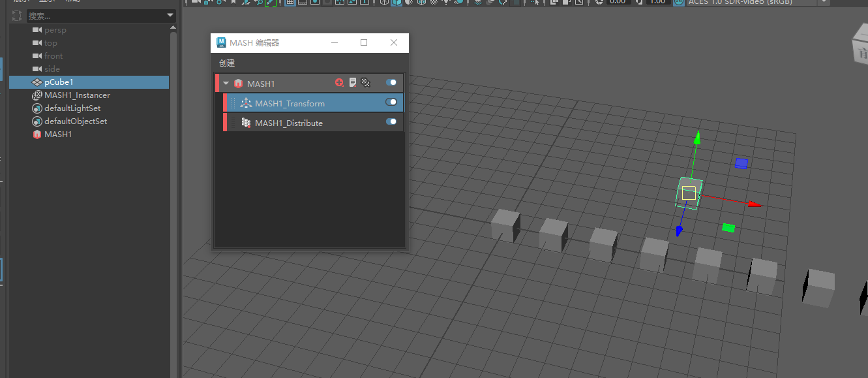This screenshot has width=868, height=378.
Task: Collapse the MASH1 network triangle
Action: 226,84
